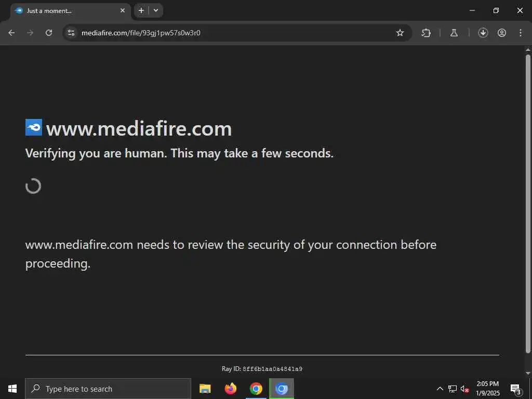532x399 pixels.
Task: Click the 'Verifying you are human' text
Action: tap(179, 153)
